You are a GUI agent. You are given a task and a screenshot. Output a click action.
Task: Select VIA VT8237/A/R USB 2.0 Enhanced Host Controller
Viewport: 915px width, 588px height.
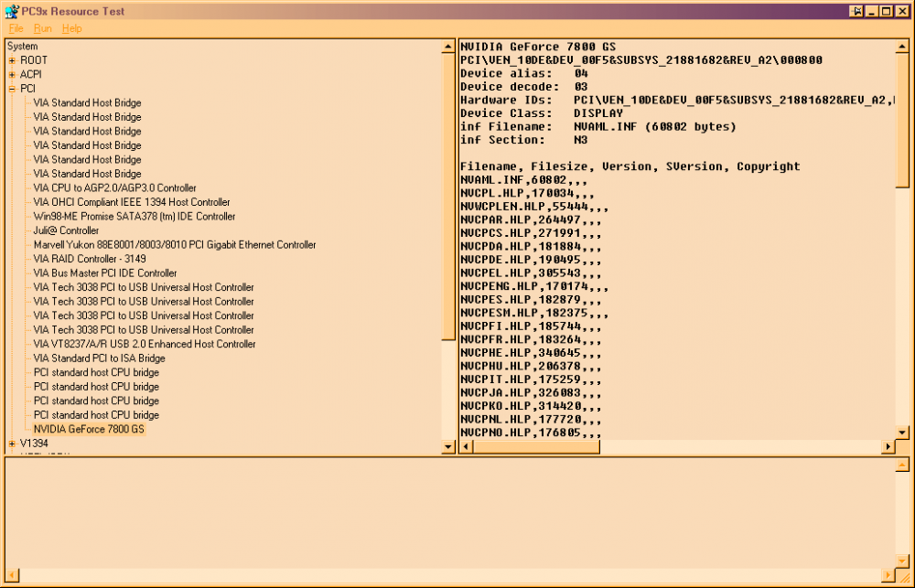(144, 344)
